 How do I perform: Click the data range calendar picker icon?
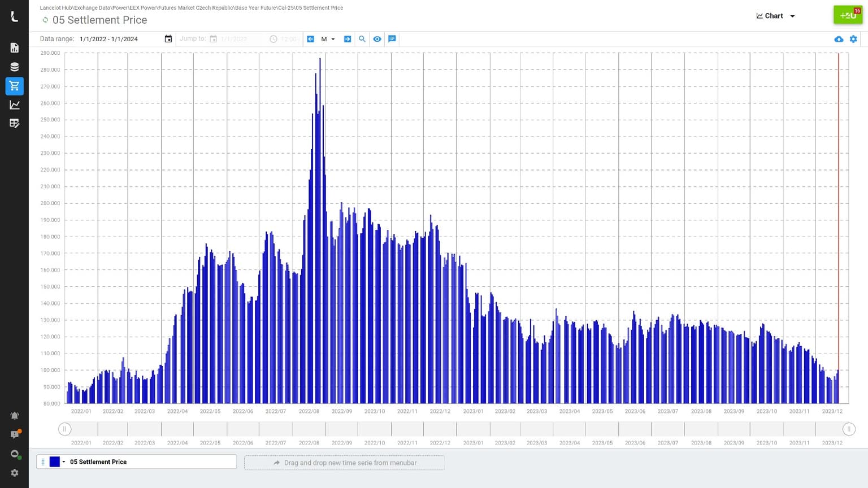[168, 39]
